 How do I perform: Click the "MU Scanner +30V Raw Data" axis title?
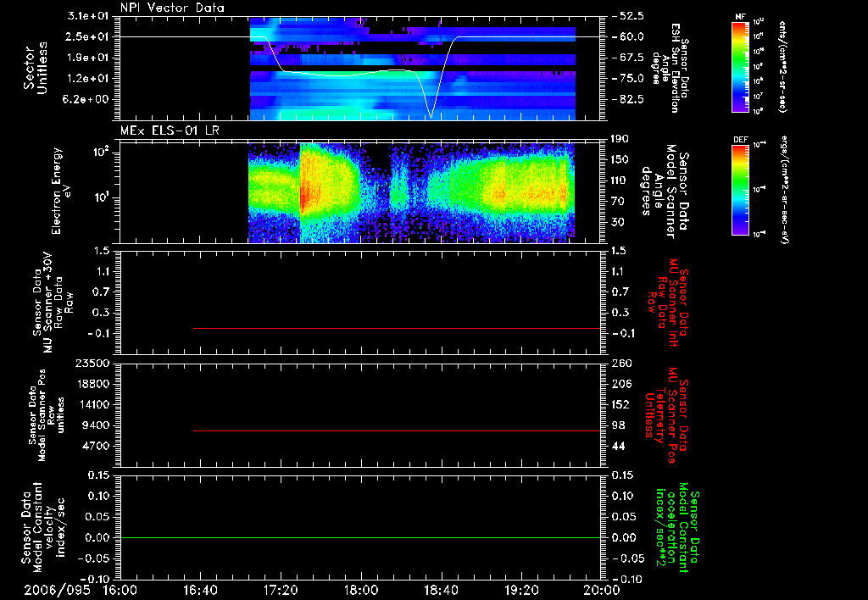click(x=52, y=303)
